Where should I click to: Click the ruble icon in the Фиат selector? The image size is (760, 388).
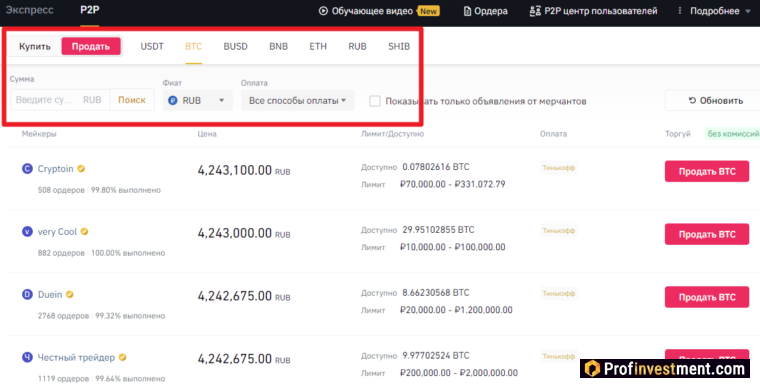tap(173, 101)
